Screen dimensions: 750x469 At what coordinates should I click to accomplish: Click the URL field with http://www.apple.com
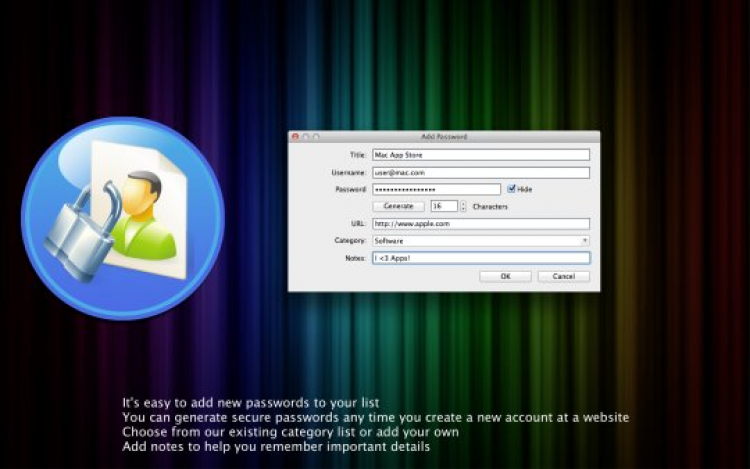(481, 224)
